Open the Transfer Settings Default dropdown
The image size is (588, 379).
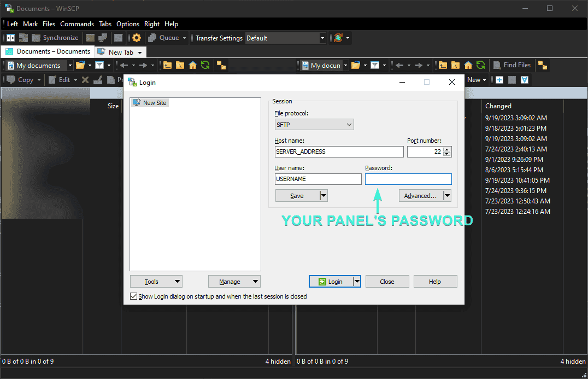click(285, 38)
